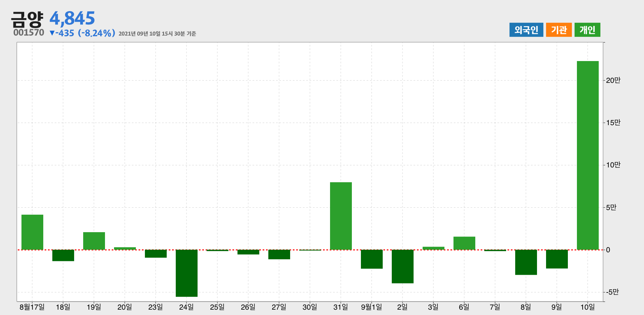
Task: Click the 0 y-axis label
Action: click(x=608, y=250)
